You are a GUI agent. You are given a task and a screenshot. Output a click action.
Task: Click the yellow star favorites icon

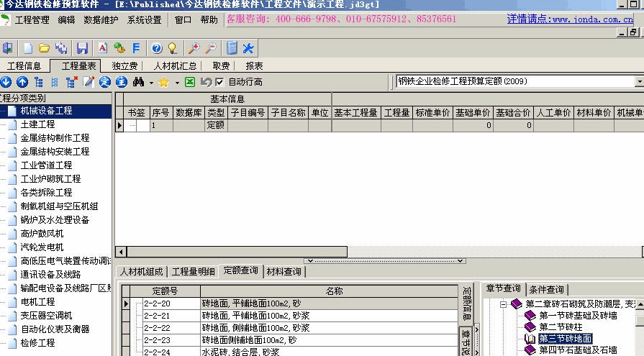163,82
